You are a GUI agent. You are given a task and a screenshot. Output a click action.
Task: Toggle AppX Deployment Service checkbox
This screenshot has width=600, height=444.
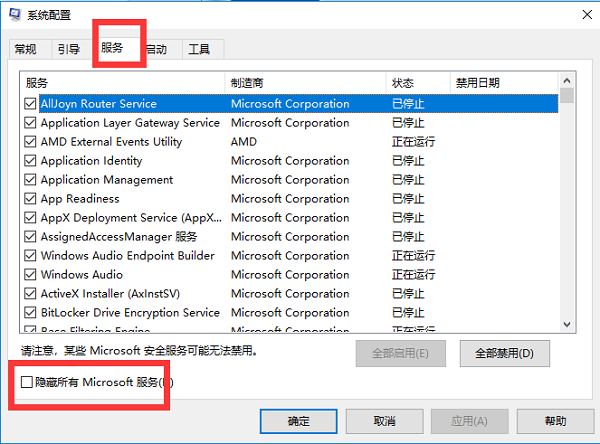[30, 217]
